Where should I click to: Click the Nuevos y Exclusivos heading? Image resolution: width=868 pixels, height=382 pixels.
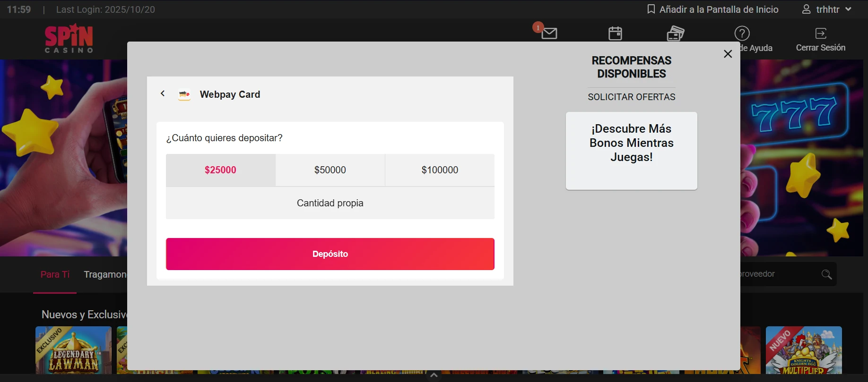tap(84, 314)
